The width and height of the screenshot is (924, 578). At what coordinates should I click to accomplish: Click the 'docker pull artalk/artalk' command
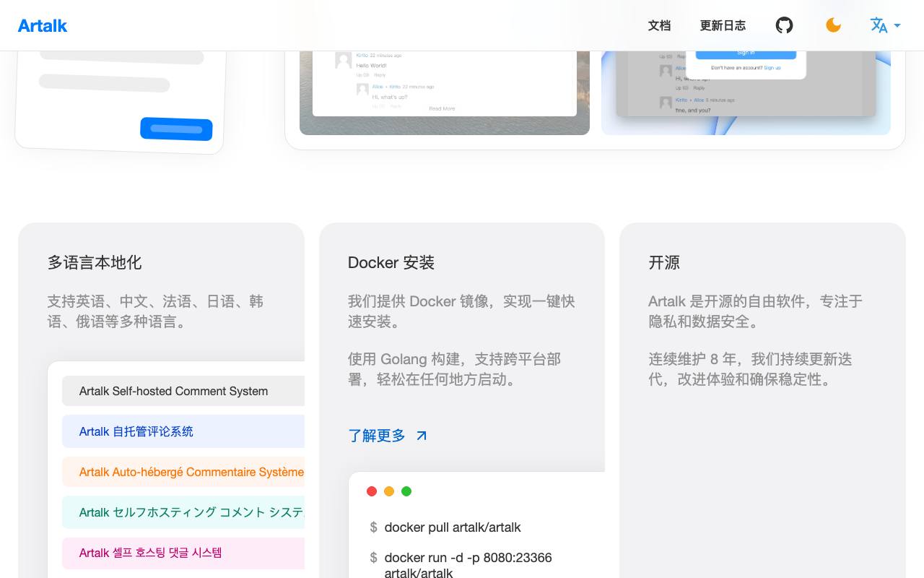pyautogui.click(x=453, y=527)
